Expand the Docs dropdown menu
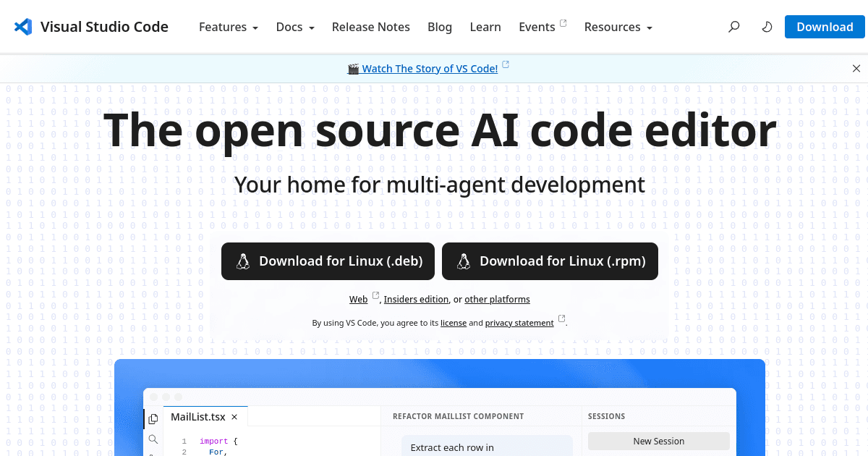This screenshot has height=456, width=868. coord(295,27)
